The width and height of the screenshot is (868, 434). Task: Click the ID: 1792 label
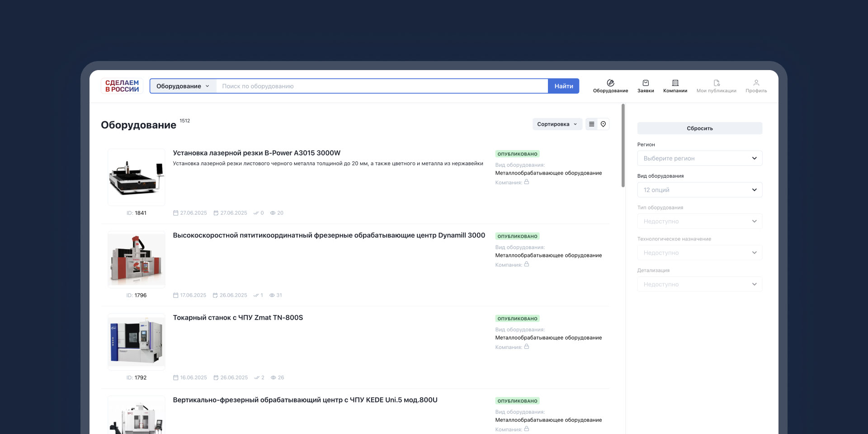137,377
